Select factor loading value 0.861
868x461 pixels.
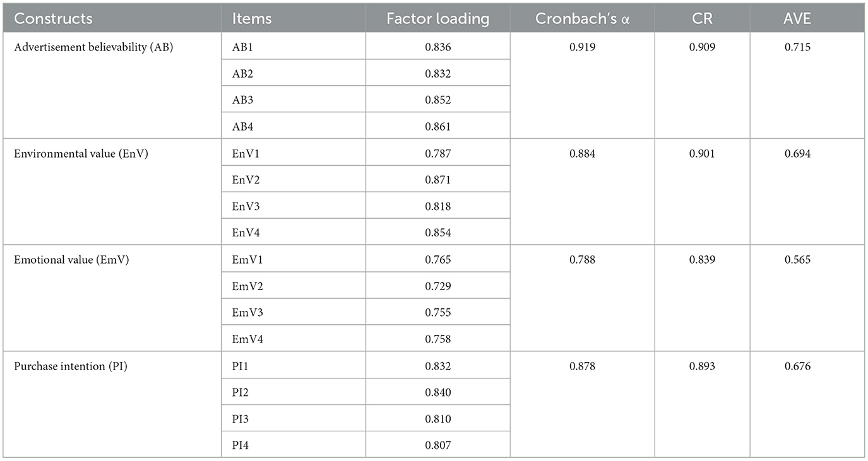click(x=438, y=127)
